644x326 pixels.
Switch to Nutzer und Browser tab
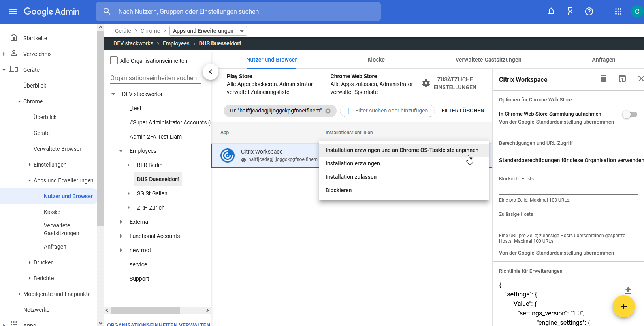tap(271, 60)
